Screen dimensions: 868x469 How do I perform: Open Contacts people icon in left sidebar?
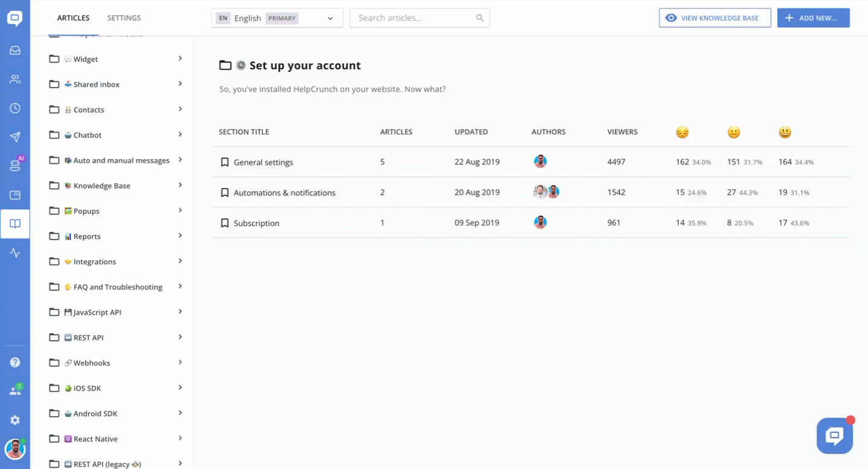pos(15,79)
